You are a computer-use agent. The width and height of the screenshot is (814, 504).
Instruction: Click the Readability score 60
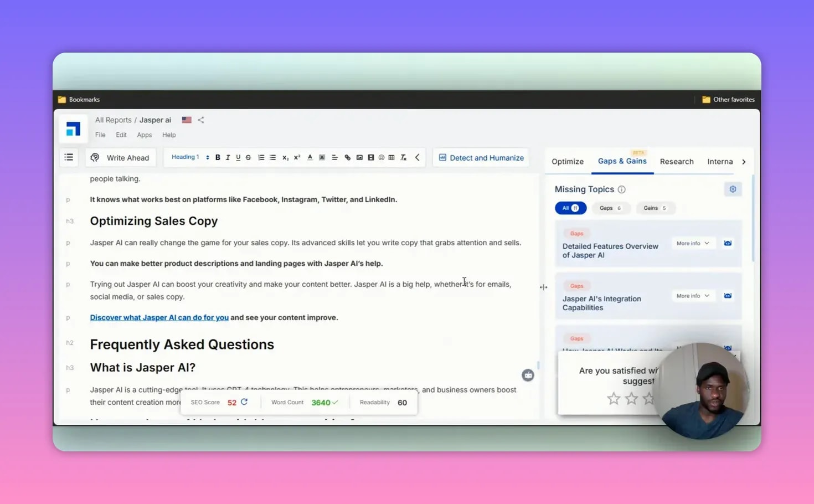(402, 403)
